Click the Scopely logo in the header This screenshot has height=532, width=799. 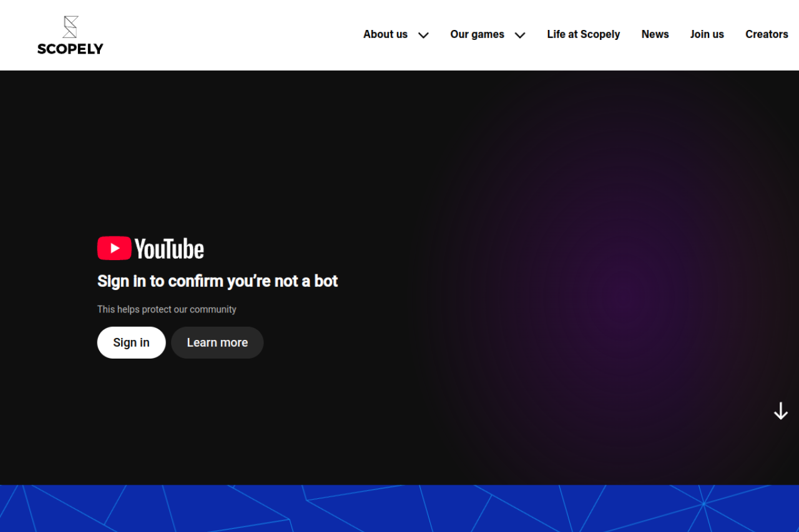click(x=70, y=35)
